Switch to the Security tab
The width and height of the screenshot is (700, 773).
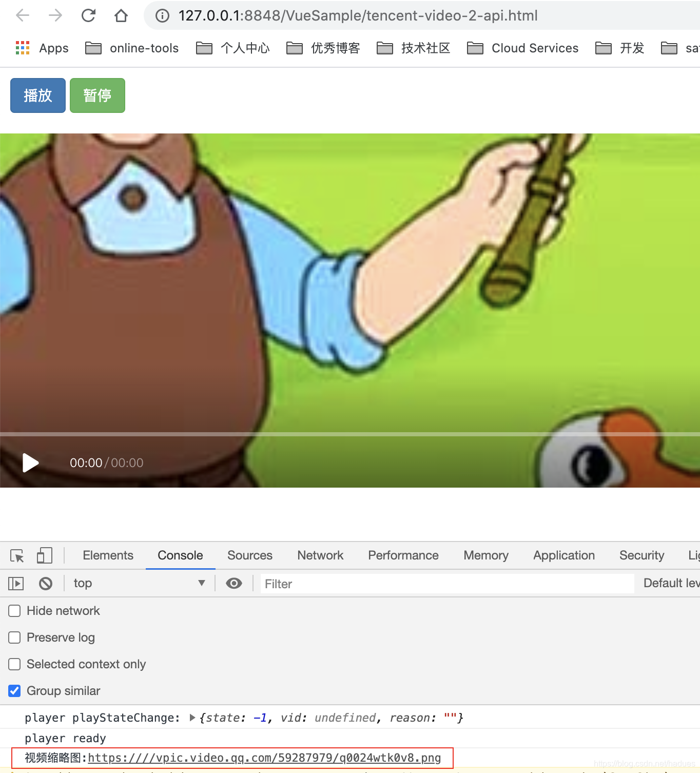point(641,555)
